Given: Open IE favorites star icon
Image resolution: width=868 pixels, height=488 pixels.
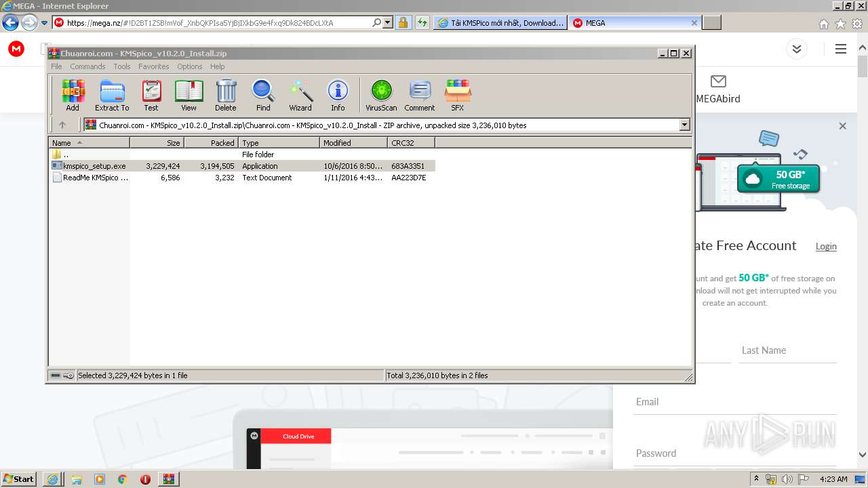Looking at the screenshot, I should [x=840, y=24].
